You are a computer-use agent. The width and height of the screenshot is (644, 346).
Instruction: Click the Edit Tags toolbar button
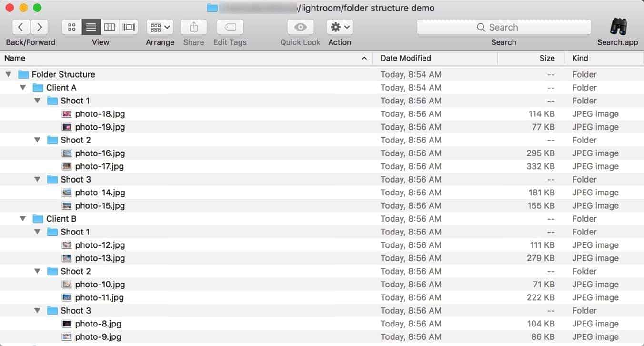click(x=230, y=27)
